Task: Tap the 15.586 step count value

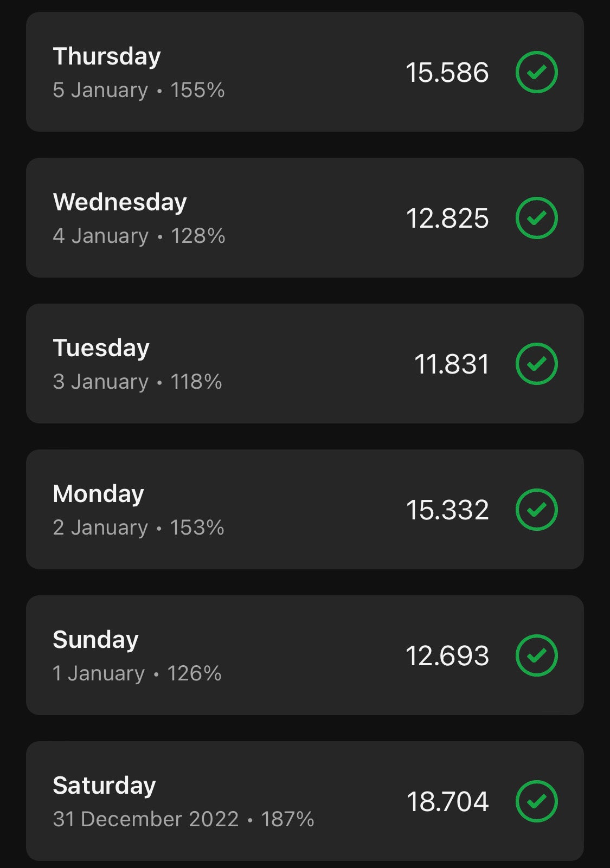Action: coord(447,73)
